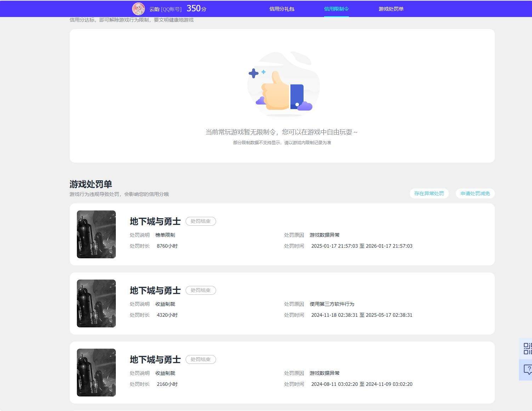Viewport: 532px width, 411px height.
Task: Click 处罚结束 badge on 4320小时 card
Action: point(201,290)
